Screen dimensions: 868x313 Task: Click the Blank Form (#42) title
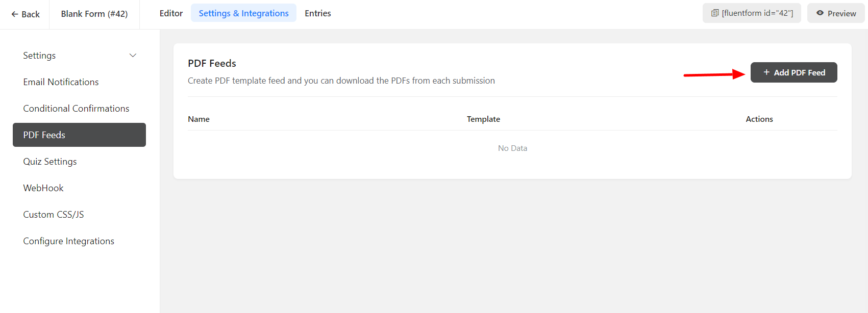click(94, 14)
